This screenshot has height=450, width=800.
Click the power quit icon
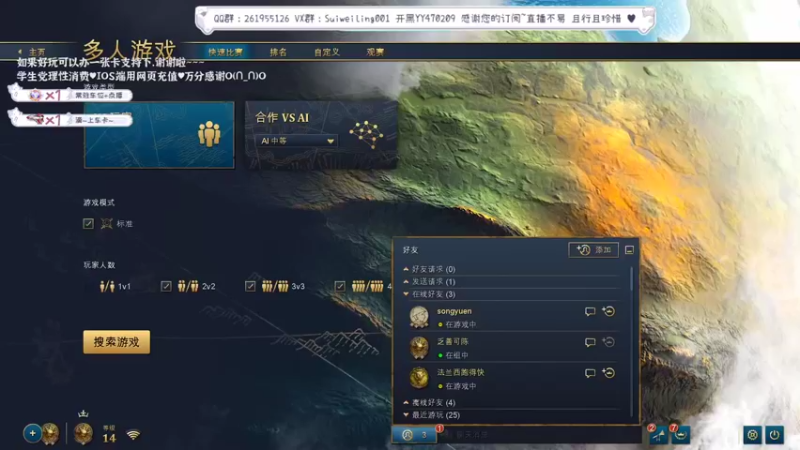pos(774,435)
